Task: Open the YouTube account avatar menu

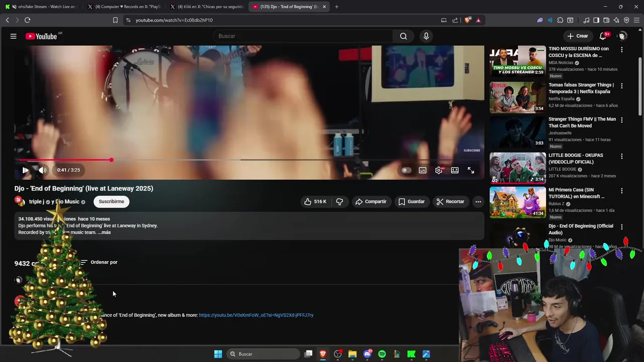Action: pos(622,36)
